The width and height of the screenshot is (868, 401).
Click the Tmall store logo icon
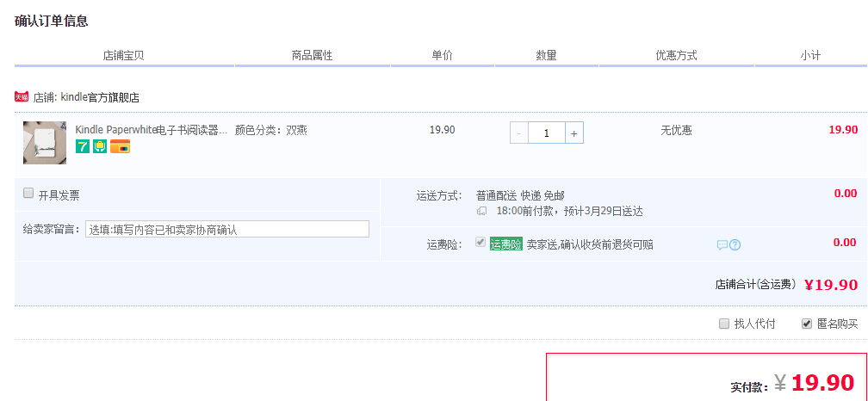[x=22, y=97]
